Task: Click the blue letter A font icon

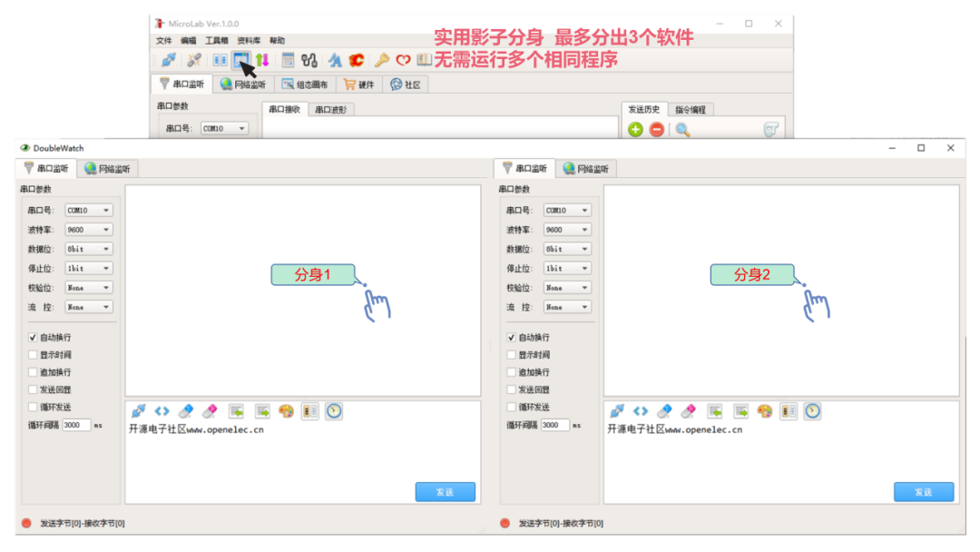Action: (x=335, y=60)
